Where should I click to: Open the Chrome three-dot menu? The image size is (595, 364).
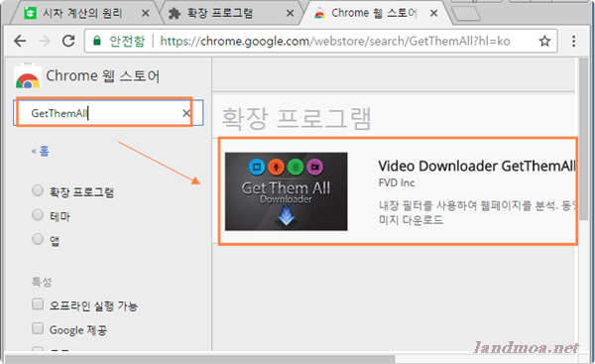(x=573, y=41)
